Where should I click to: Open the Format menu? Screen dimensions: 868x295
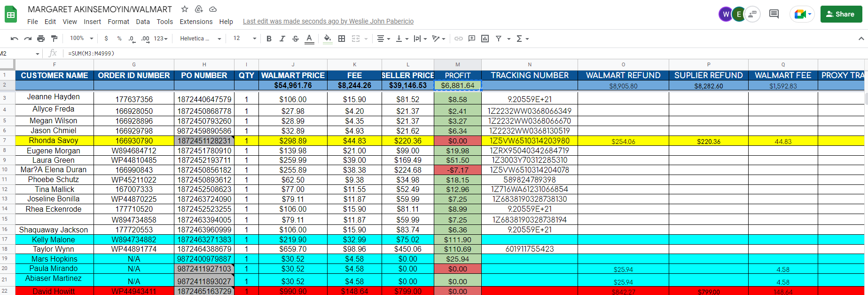(x=118, y=22)
